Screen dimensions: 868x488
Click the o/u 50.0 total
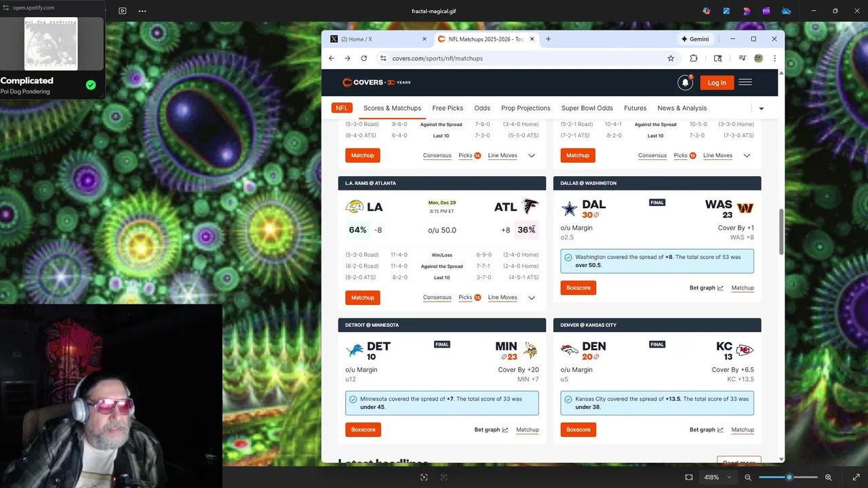tap(442, 230)
